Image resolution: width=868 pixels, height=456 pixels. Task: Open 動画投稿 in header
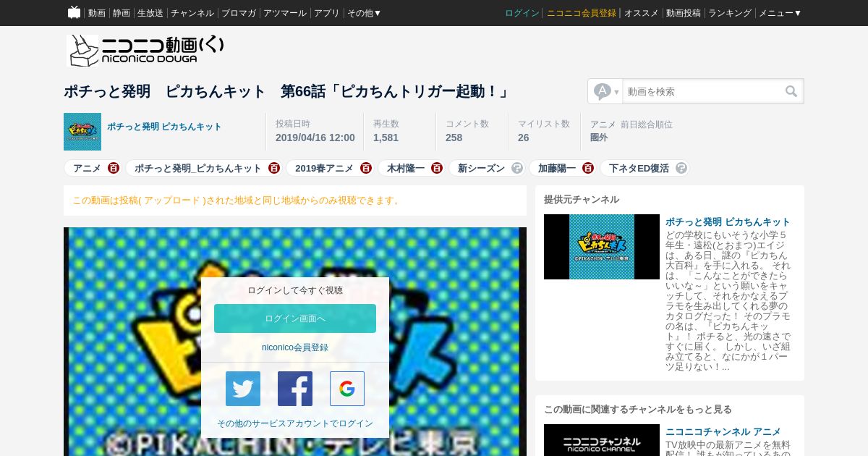[x=684, y=13]
